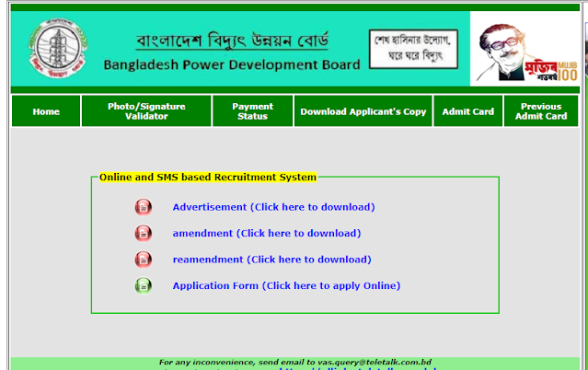Viewport: 588px width, 370px height.
Task: Open the Home menu item
Action: [46, 111]
